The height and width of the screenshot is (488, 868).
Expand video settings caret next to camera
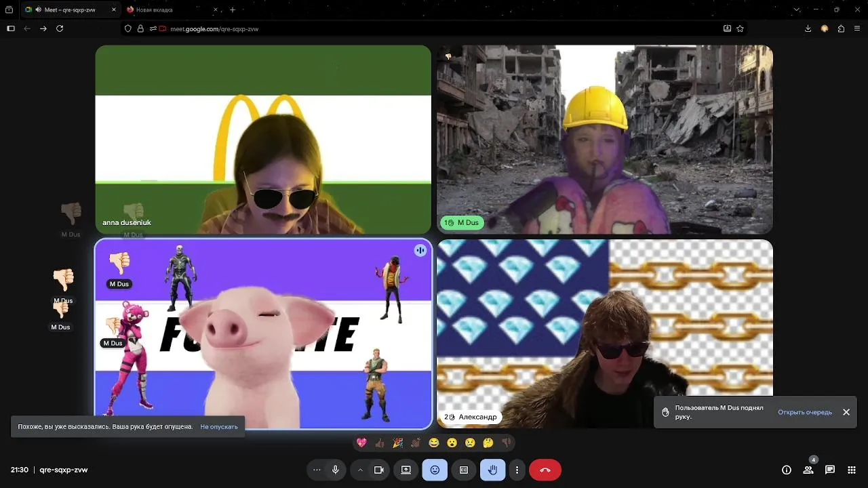point(360,470)
